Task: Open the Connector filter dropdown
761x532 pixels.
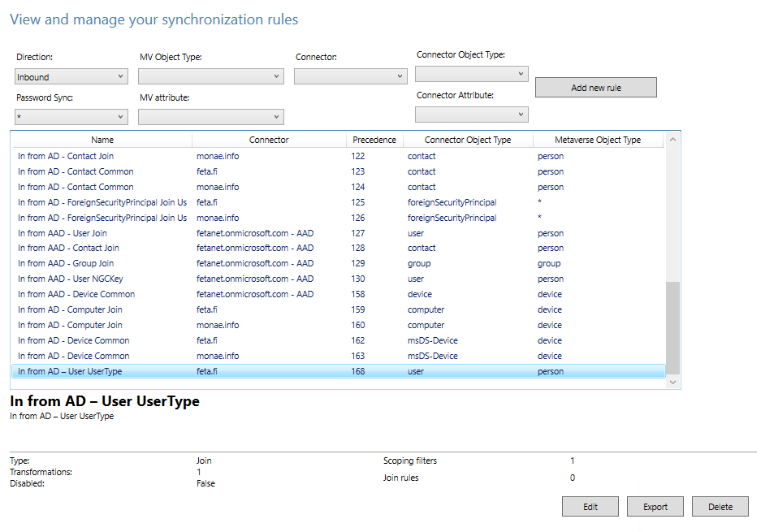Action: click(350, 77)
